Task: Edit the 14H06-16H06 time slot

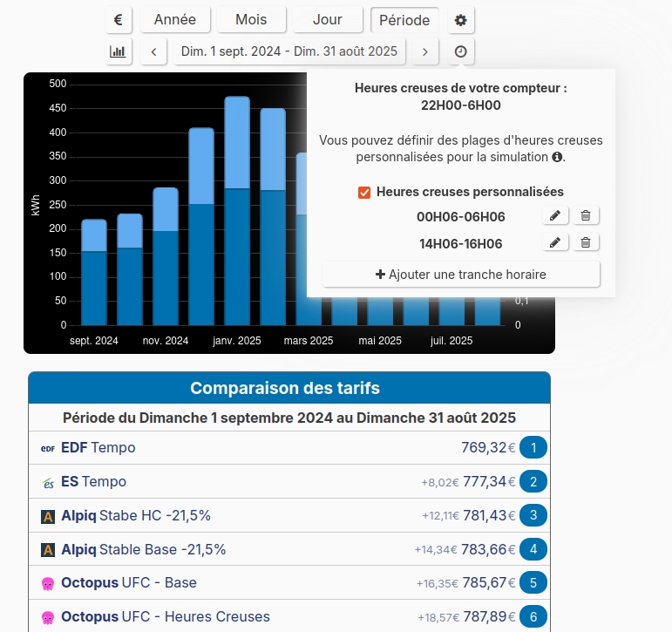Action: [555, 243]
